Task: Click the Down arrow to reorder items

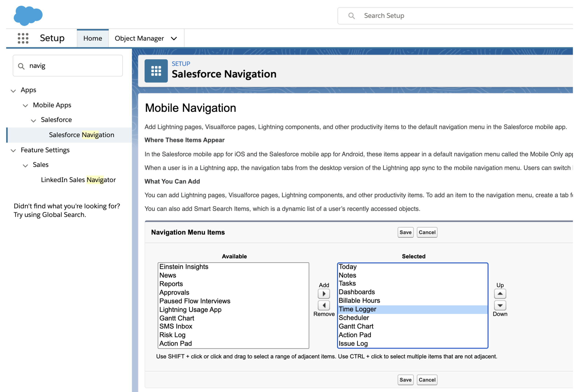Action: pyautogui.click(x=500, y=305)
